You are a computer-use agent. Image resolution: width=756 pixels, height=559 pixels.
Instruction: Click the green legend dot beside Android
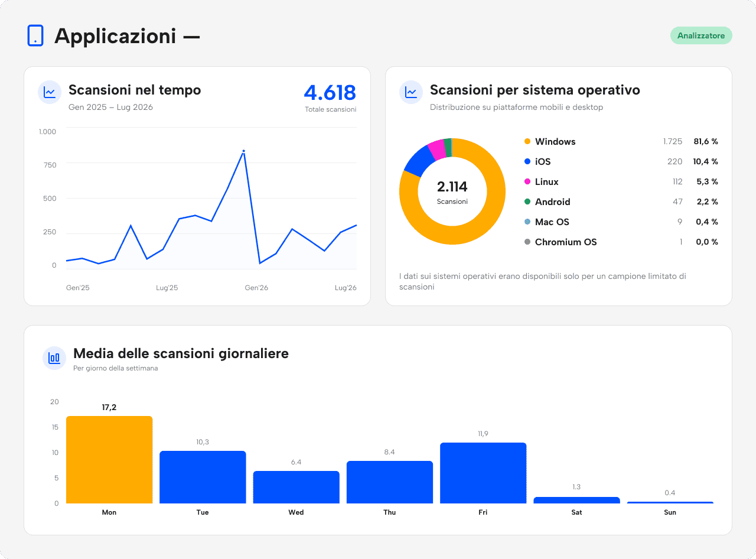coord(527,201)
